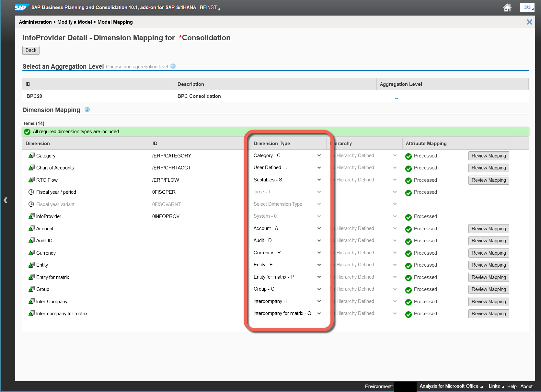Click the Fiscal year / period clock icon

[x=31, y=192]
